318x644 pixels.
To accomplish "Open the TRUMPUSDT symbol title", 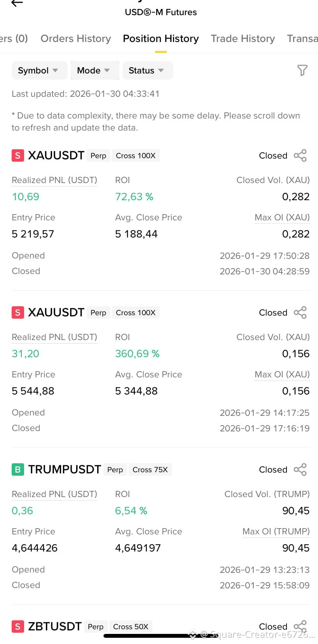I will [65, 469].
